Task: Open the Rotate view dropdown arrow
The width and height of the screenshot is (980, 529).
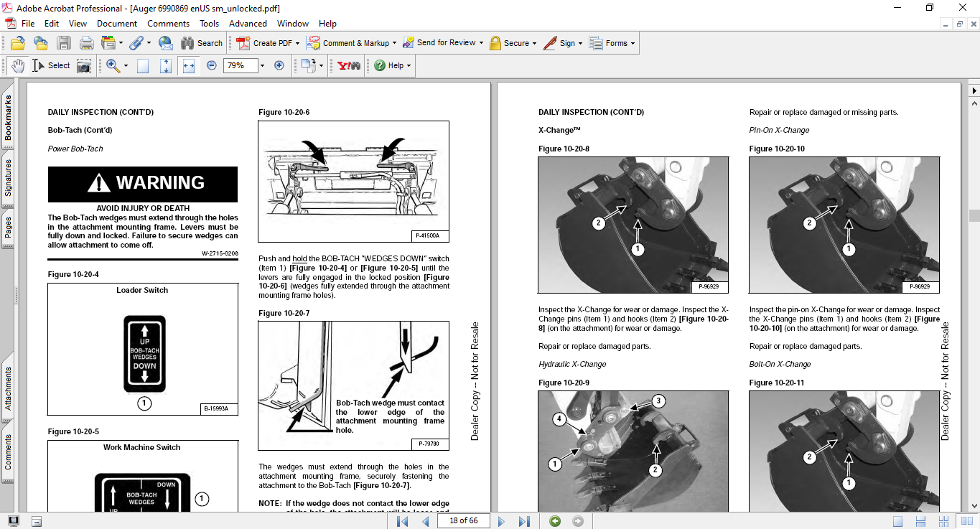Action: pos(321,65)
